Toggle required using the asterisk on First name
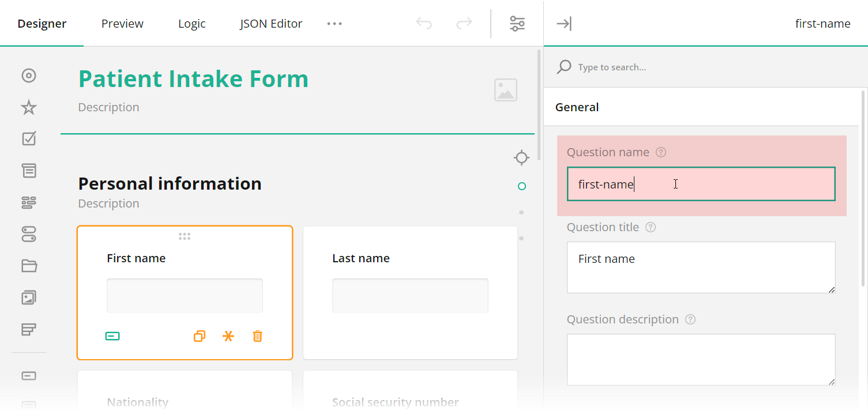The height and width of the screenshot is (411, 868). (228, 336)
